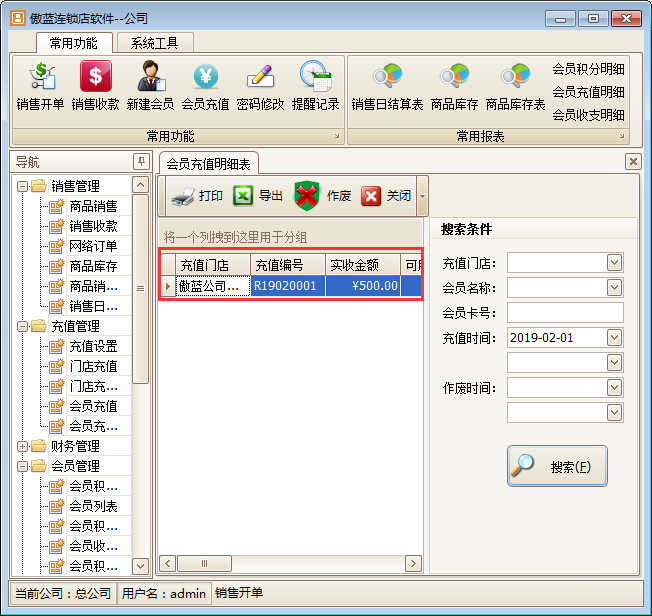Open the 充值门店 dropdown

(614, 263)
